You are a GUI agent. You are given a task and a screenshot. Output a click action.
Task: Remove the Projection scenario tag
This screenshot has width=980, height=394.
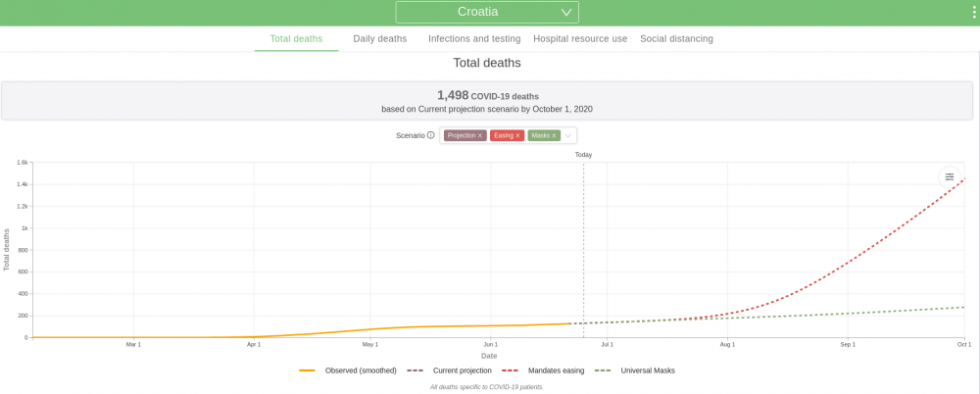pyautogui.click(x=480, y=135)
